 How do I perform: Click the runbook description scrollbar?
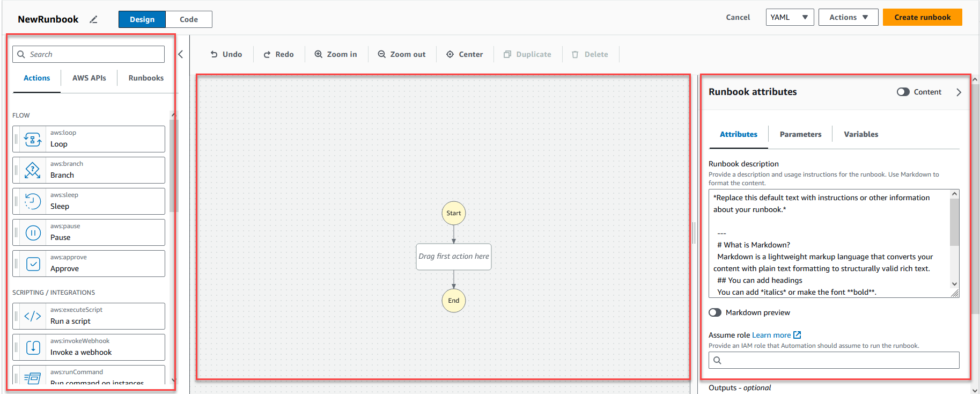point(954,223)
